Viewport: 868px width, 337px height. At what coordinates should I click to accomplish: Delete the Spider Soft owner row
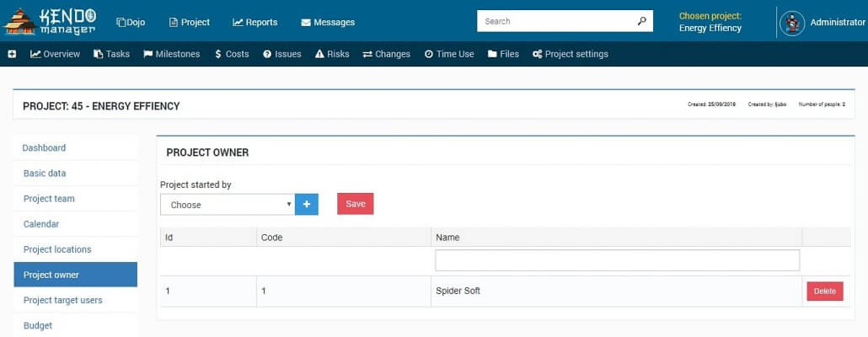pos(824,292)
